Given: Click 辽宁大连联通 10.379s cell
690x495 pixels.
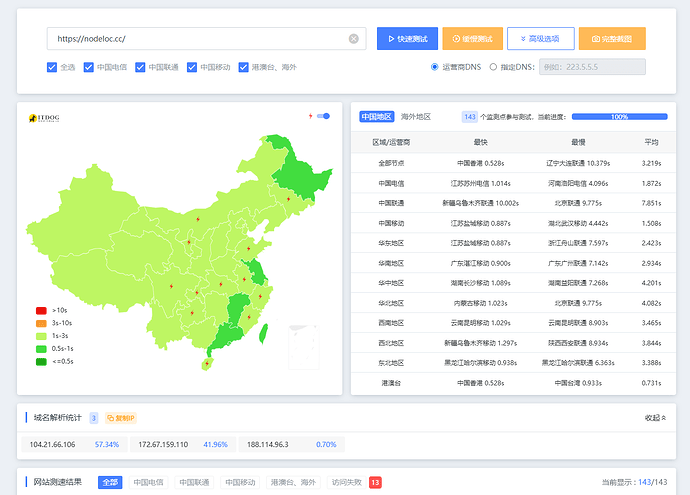Looking at the screenshot, I should (578, 163).
